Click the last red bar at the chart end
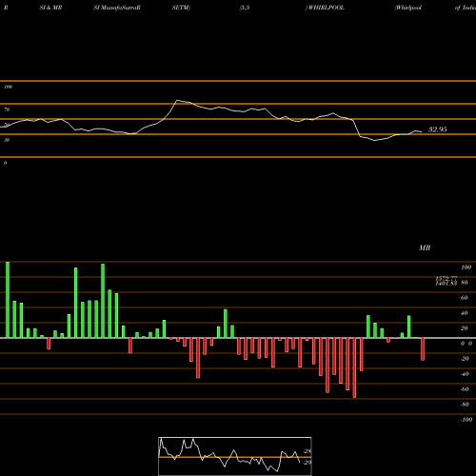Image resolution: width=476 pixels, height=476 pixels. click(423, 349)
